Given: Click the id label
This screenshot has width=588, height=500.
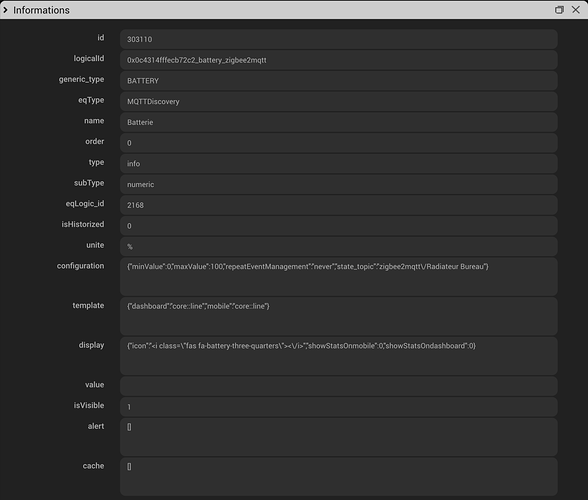Looking at the screenshot, I should [101, 38].
